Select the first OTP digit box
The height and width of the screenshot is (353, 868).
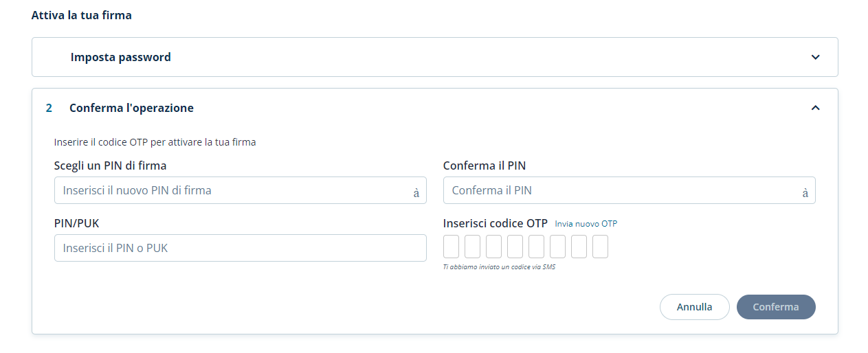click(x=451, y=247)
